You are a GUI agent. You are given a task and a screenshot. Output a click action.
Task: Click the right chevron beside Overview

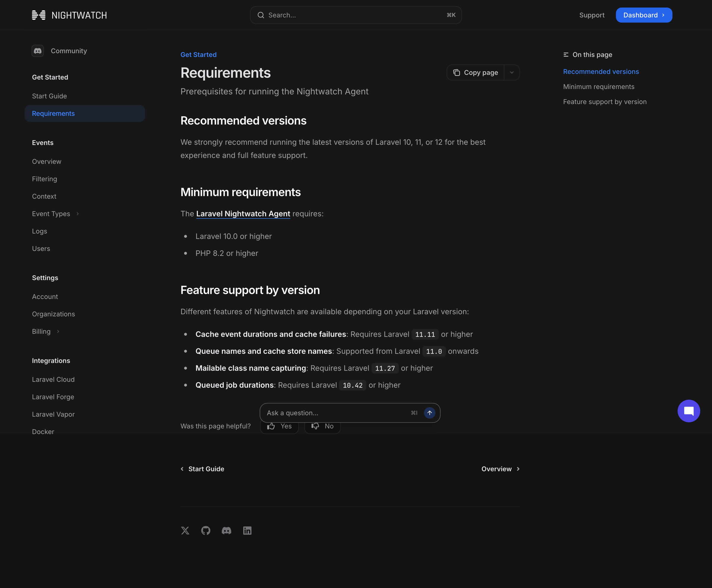[x=518, y=469]
